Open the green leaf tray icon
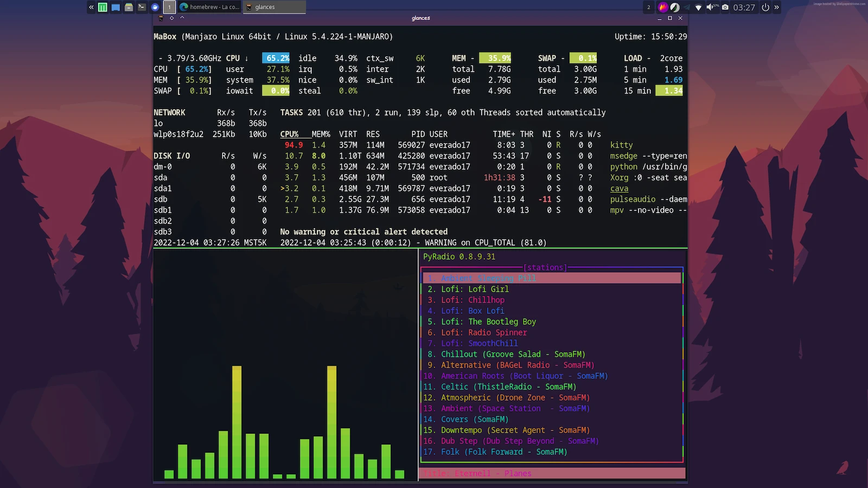 click(674, 7)
